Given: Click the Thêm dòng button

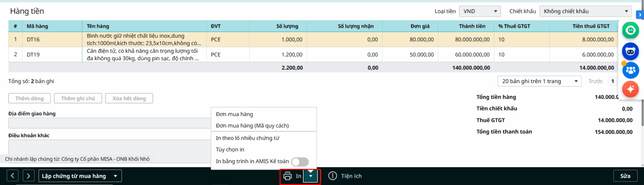Looking at the screenshot, I should coord(29,98).
